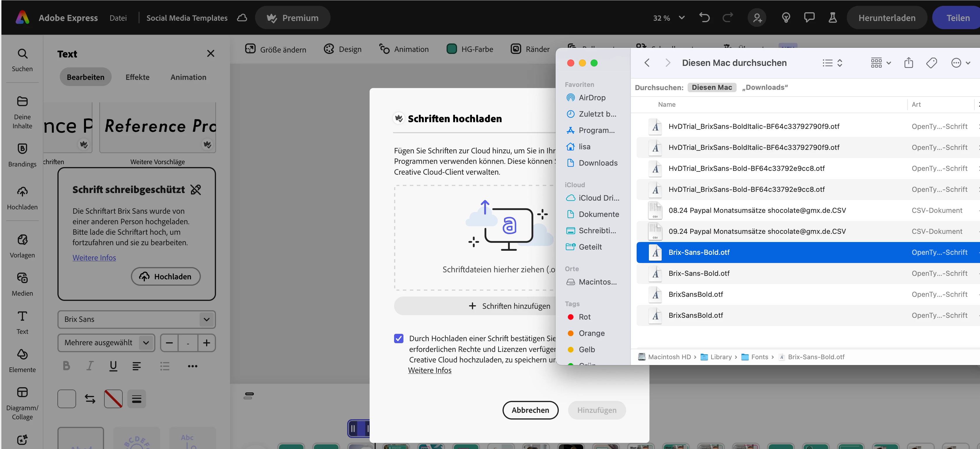Click the undo arrow icon
Screen dimensions: 980x449
click(x=704, y=17)
